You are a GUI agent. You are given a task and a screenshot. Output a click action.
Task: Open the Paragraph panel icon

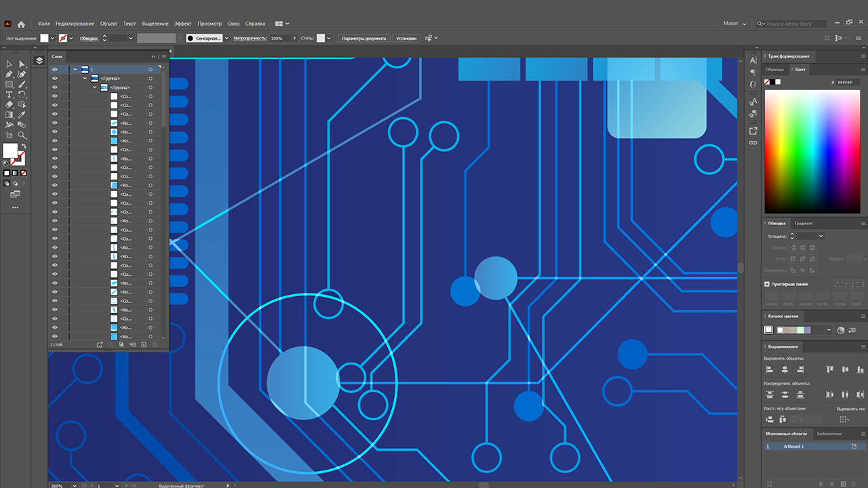753,72
